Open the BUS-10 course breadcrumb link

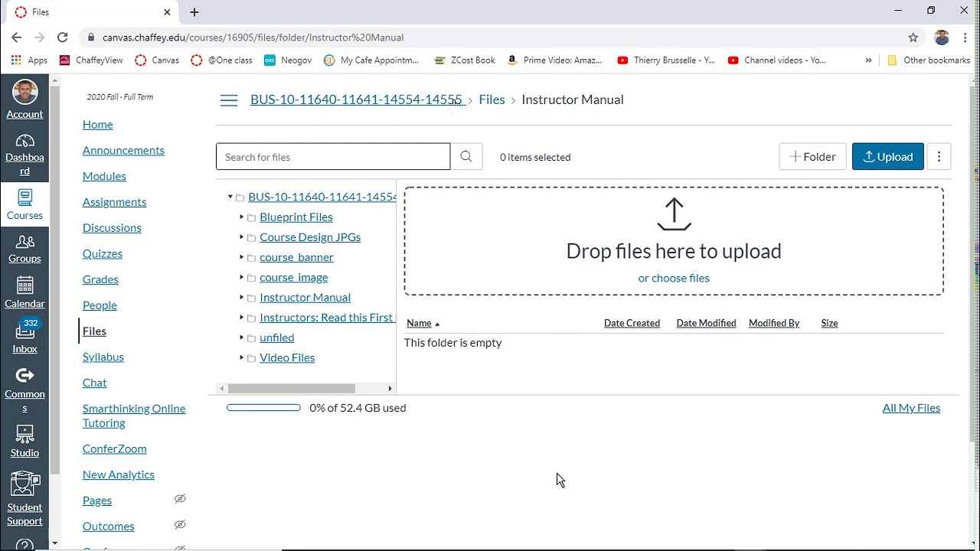(x=356, y=99)
